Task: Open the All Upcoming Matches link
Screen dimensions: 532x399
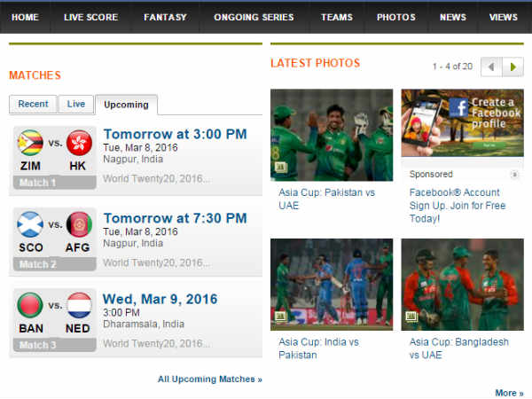Action: [x=210, y=379]
